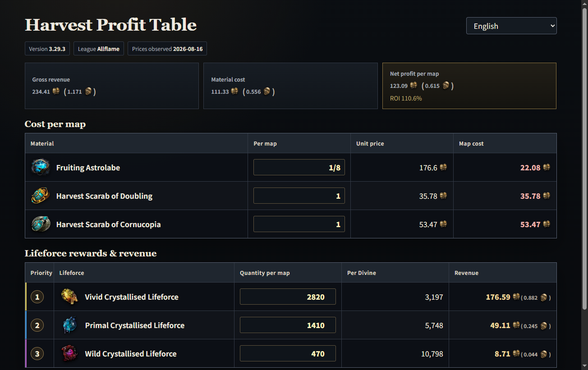
Task: Click the divine orb icon in the Wild Lifeforce revenue
Action: [544, 354]
